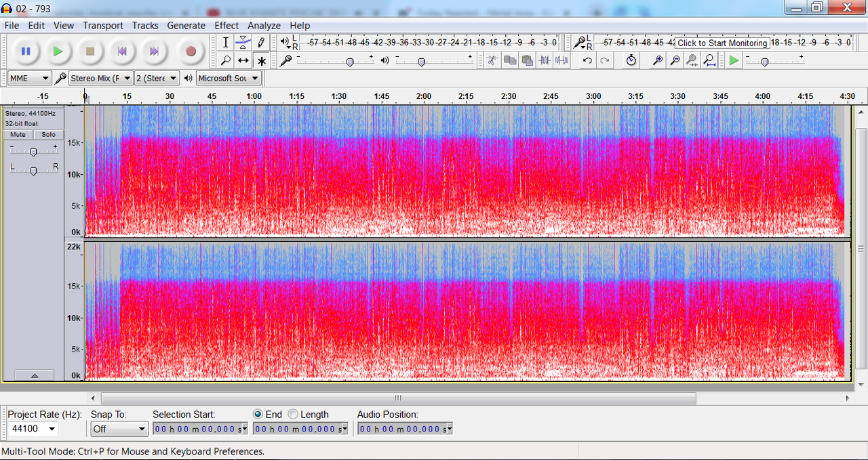Adjust the playback volume slider
Viewport: 868px width, 460px height.
tap(421, 61)
